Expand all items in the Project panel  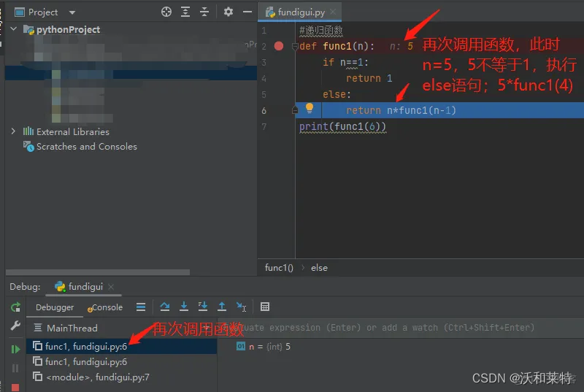[x=185, y=12]
